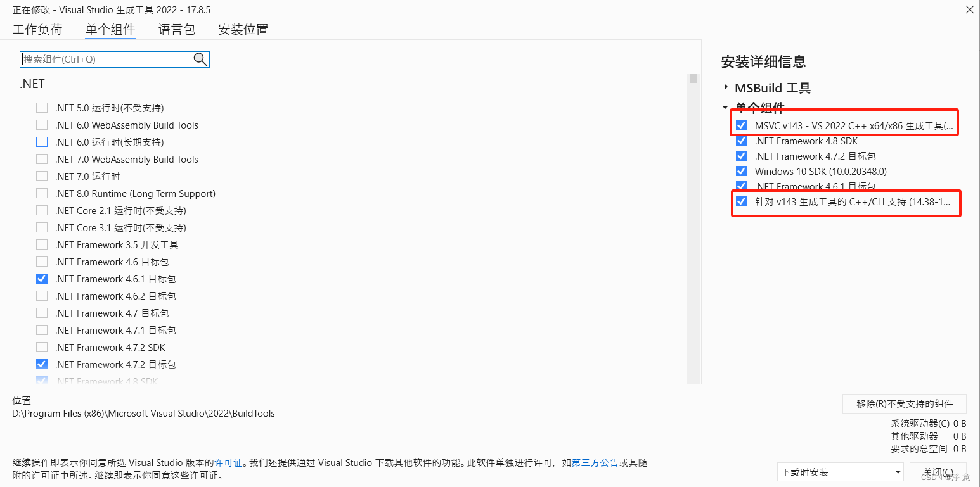Enable .NET 6.0 运行时(长期支持) checkbox
The image size is (980, 487).
pos(42,142)
